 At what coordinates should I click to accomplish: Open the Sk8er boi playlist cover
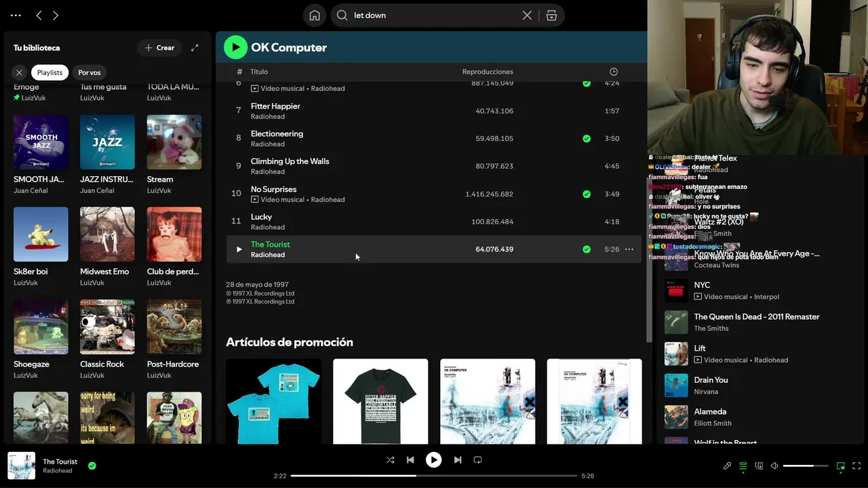pos(41,234)
